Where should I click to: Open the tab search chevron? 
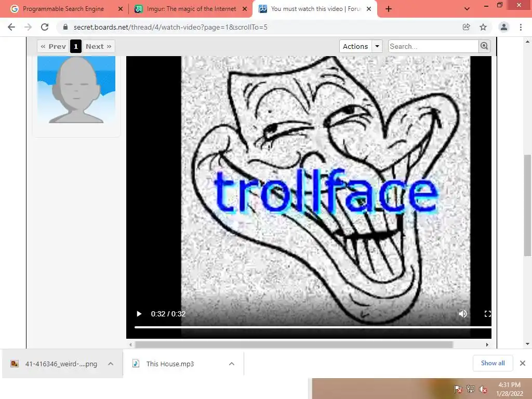click(x=467, y=9)
